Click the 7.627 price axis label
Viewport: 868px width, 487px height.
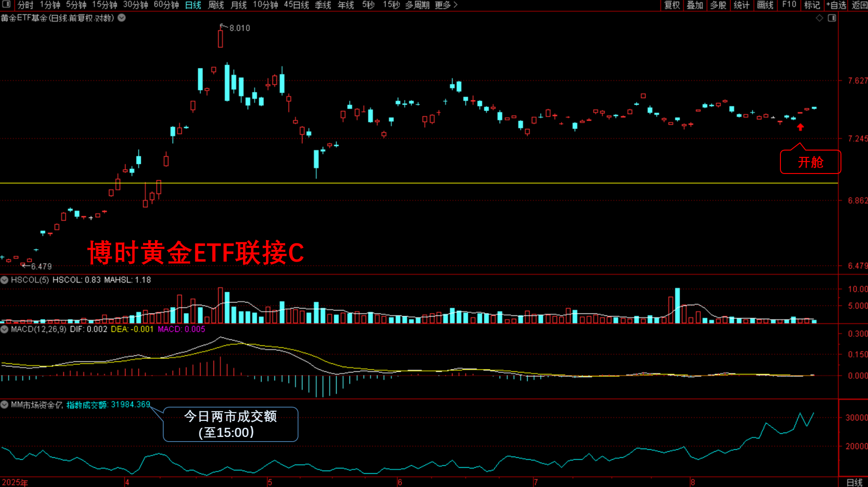[857, 81]
